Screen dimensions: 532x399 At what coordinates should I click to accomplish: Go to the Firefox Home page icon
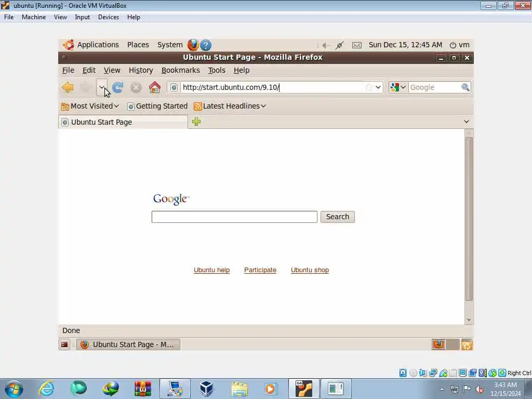(155, 87)
